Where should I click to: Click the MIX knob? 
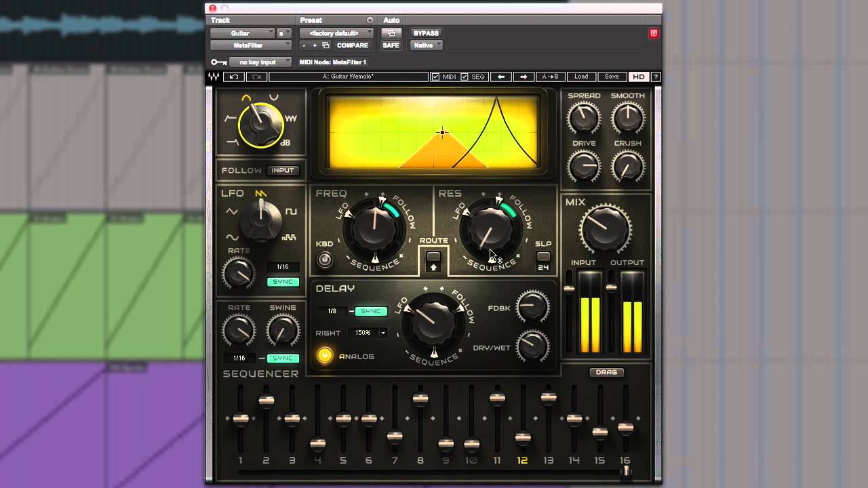click(x=605, y=229)
